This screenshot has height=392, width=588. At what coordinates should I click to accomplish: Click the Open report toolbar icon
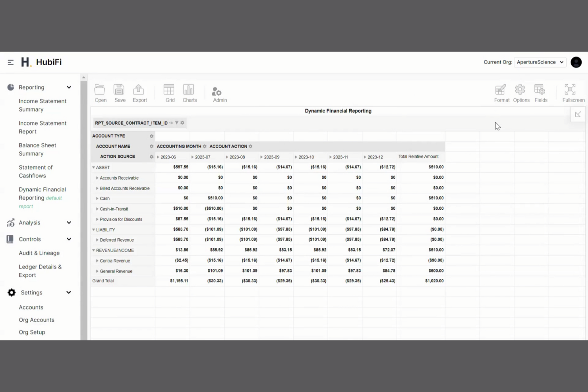[x=100, y=93]
